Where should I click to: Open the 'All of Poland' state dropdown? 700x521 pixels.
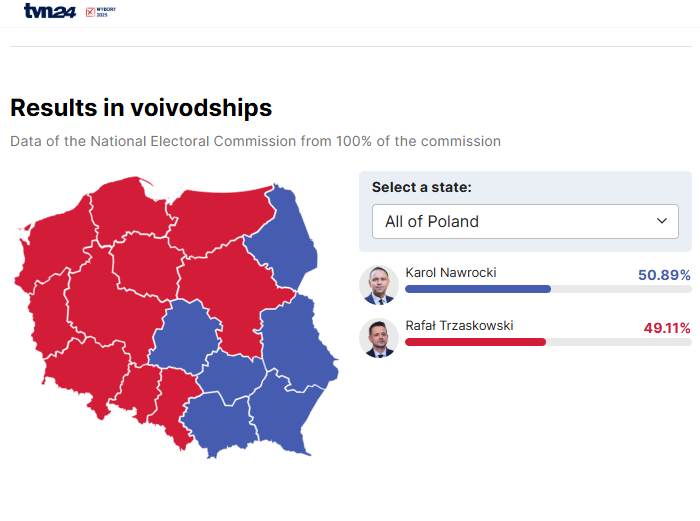(x=525, y=221)
